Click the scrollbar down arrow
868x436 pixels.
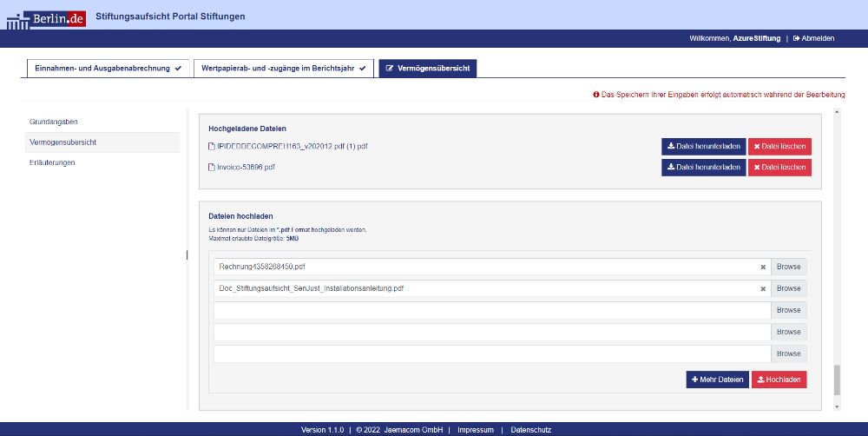coord(837,406)
